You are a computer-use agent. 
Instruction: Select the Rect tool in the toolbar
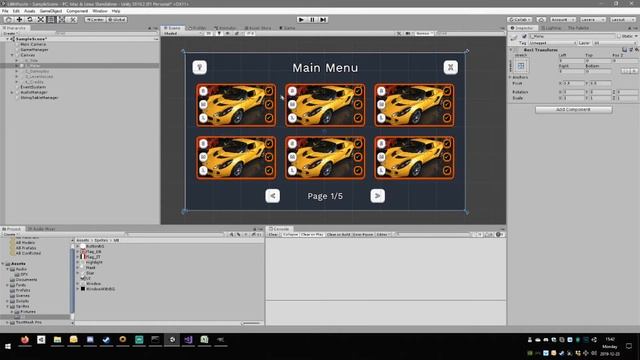[x=51, y=19]
